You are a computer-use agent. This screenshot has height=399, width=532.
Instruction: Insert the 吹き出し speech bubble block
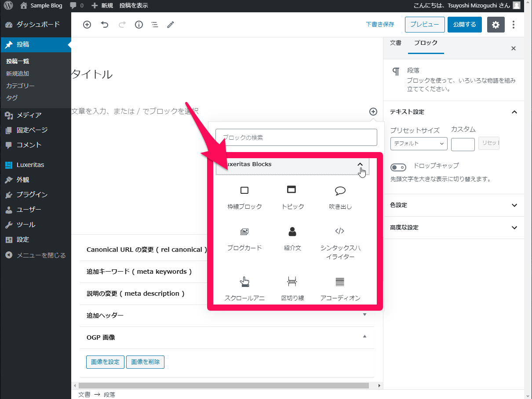pyautogui.click(x=340, y=197)
